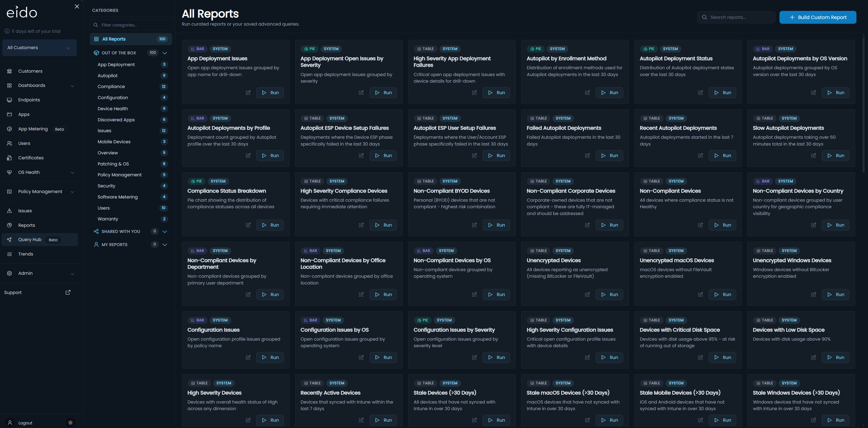The image size is (868, 428).
Task: Select the All Reports category
Action: (x=131, y=39)
